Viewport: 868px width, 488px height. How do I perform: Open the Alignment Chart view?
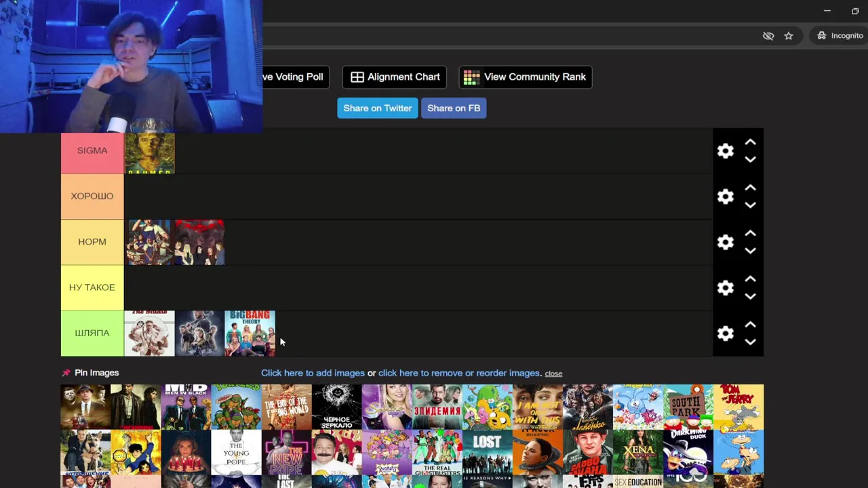click(395, 77)
